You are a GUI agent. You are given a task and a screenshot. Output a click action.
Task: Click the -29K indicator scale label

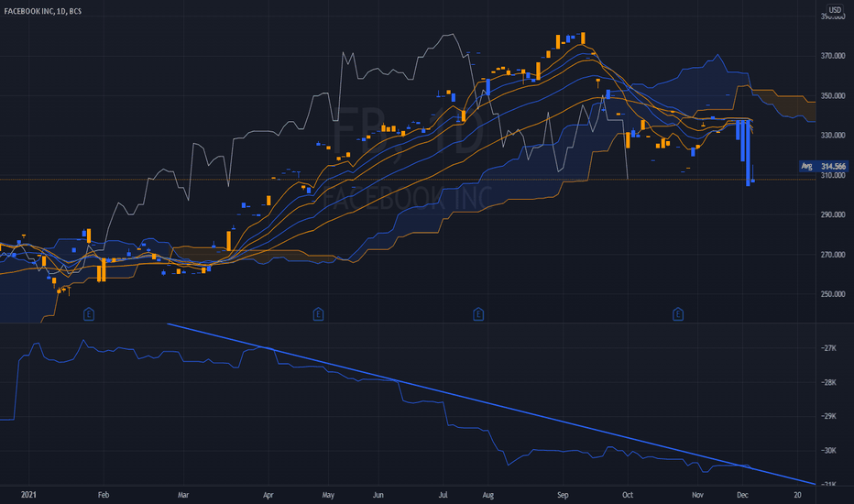click(x=828, y=416)
